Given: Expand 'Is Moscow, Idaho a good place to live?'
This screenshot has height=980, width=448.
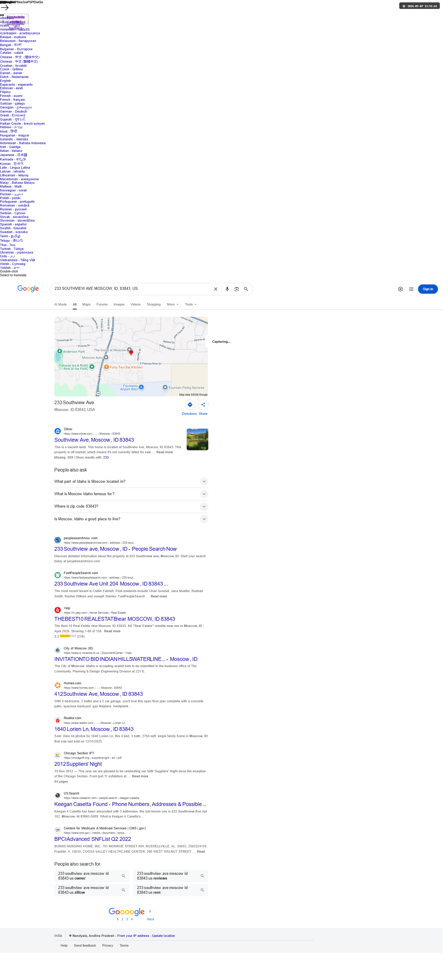Looking at the screenshot, I should [131, 519].
